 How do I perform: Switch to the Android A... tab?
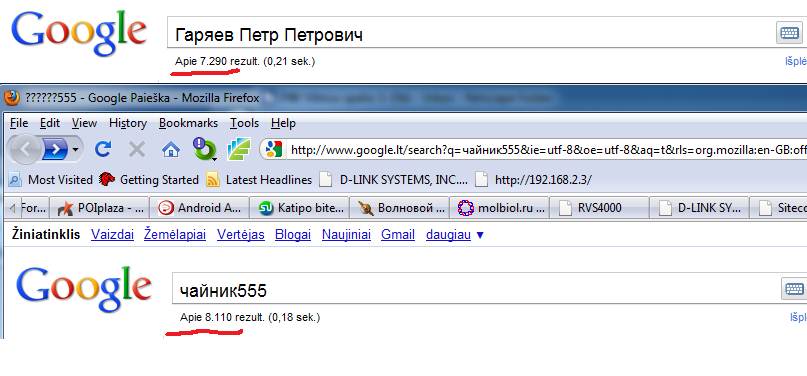tap(199, 208)
